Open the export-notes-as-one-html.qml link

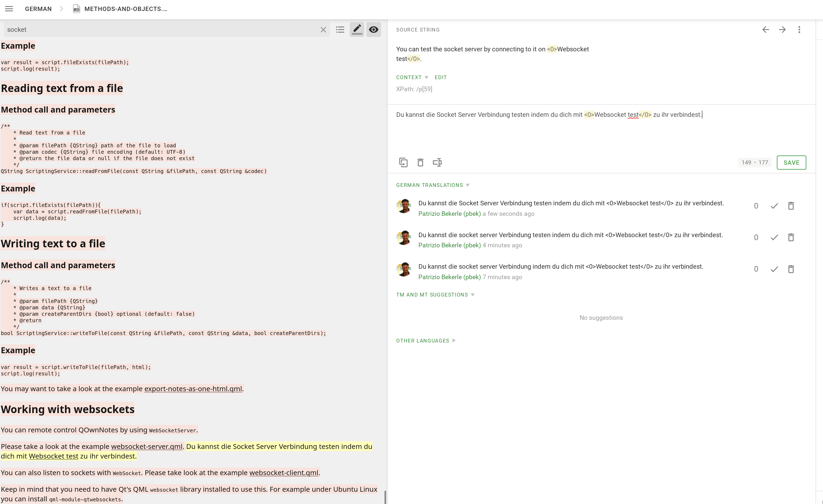(x=193, y=389)
